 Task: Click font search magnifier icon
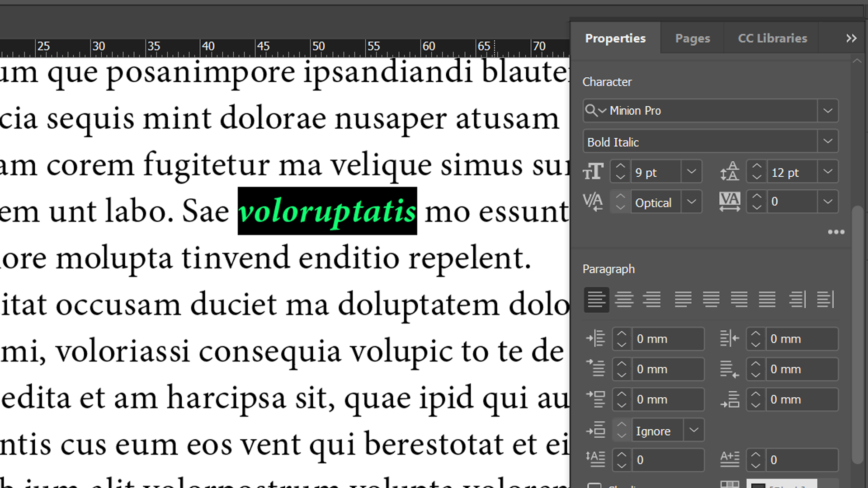pos(591,110)
